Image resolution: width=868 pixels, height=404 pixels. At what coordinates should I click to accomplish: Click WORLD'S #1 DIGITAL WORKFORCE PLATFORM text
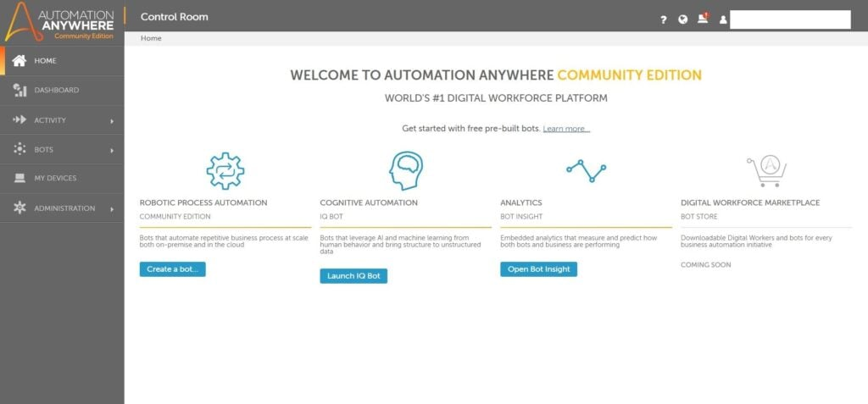[x=496, y=98]
